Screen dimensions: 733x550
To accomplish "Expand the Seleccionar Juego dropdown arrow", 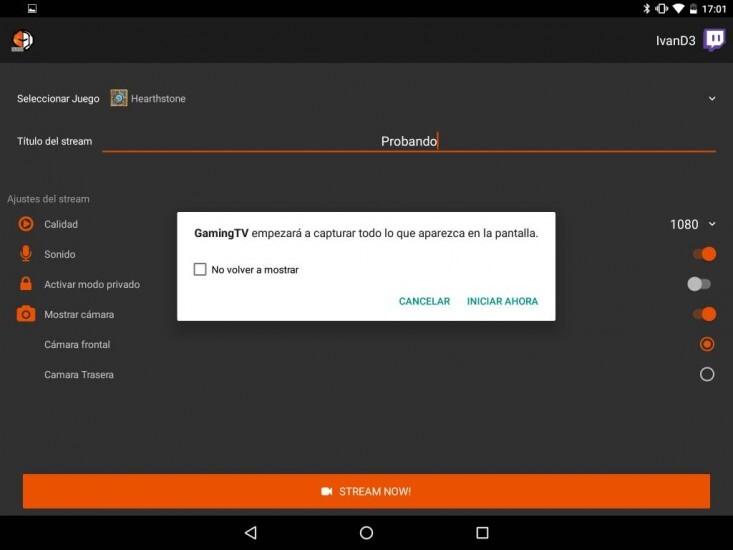I will pyautogui.click(x=712, y=99).
